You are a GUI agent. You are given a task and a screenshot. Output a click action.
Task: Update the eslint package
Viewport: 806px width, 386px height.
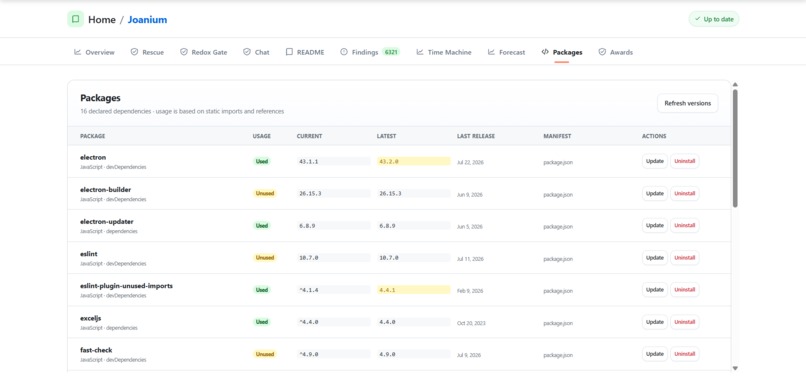[x=654, y=258]
